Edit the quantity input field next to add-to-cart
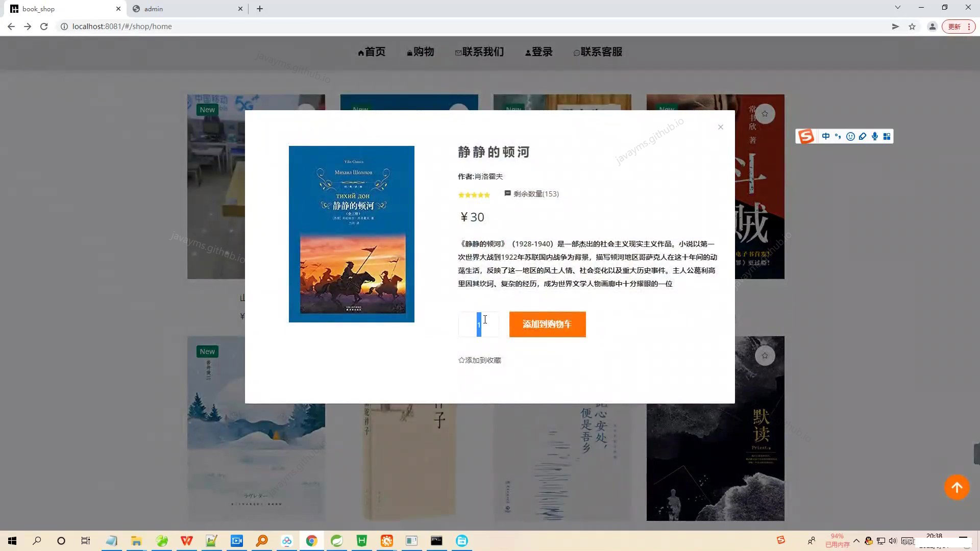 (478, 324)
